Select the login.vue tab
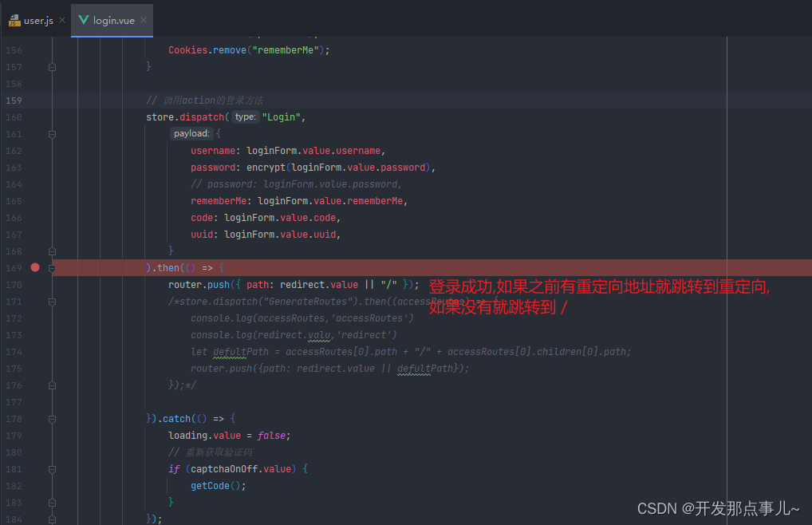The height and width of the screenshot is (525, 812). point(112,20)
